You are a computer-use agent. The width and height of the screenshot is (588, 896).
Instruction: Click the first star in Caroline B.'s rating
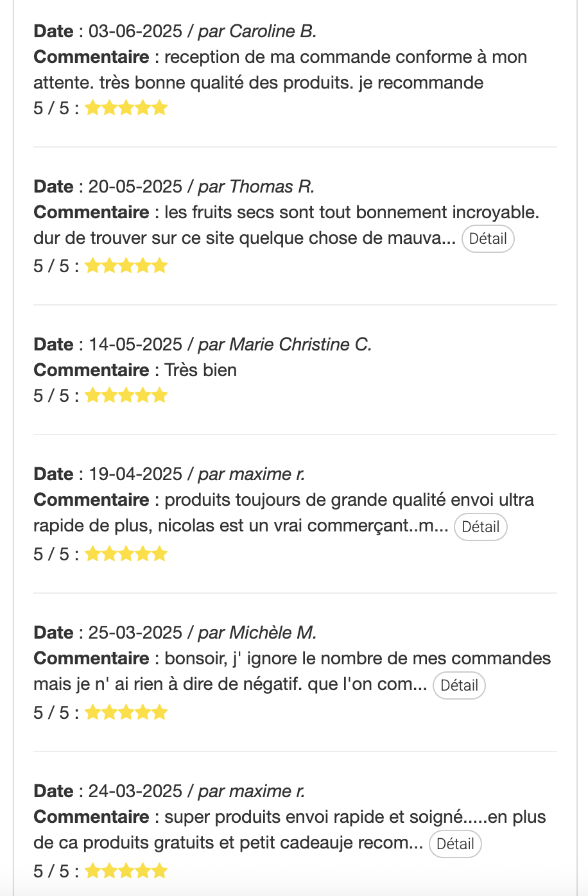93,108
